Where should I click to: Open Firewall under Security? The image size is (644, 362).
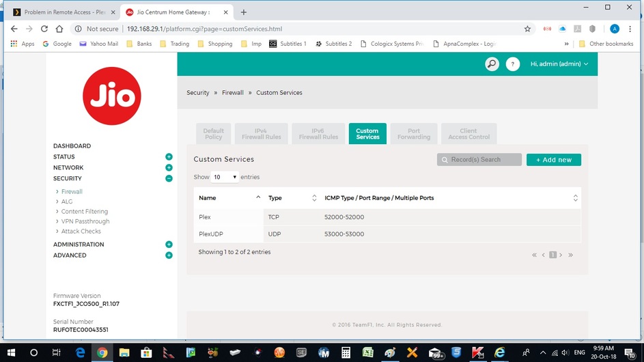click(72, 191)
